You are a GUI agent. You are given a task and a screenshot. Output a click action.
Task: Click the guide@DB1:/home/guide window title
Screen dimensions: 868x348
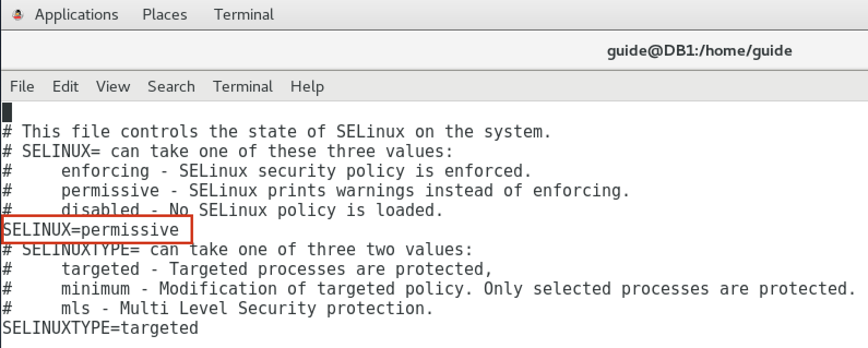(699, 51)
